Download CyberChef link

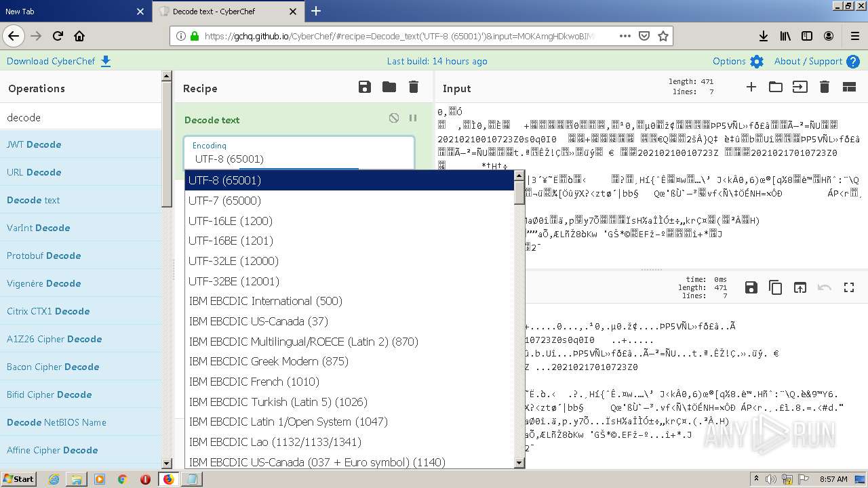[59, 61]
